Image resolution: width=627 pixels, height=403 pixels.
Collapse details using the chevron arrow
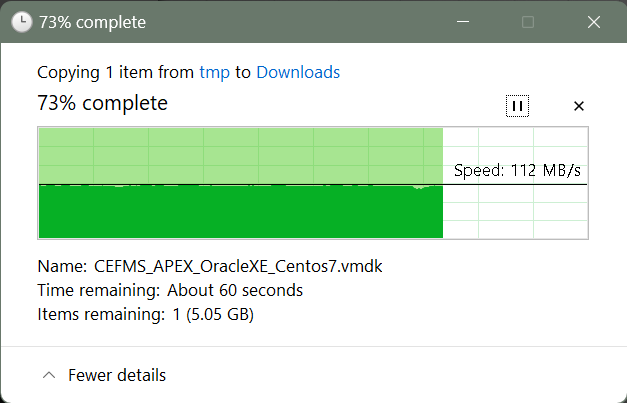(49, 375)
